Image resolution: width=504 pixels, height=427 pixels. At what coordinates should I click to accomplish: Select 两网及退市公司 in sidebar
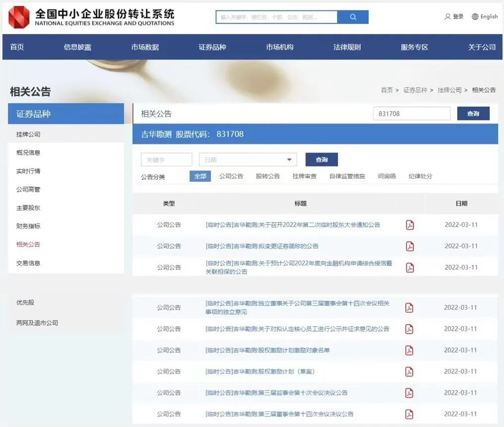37,323
